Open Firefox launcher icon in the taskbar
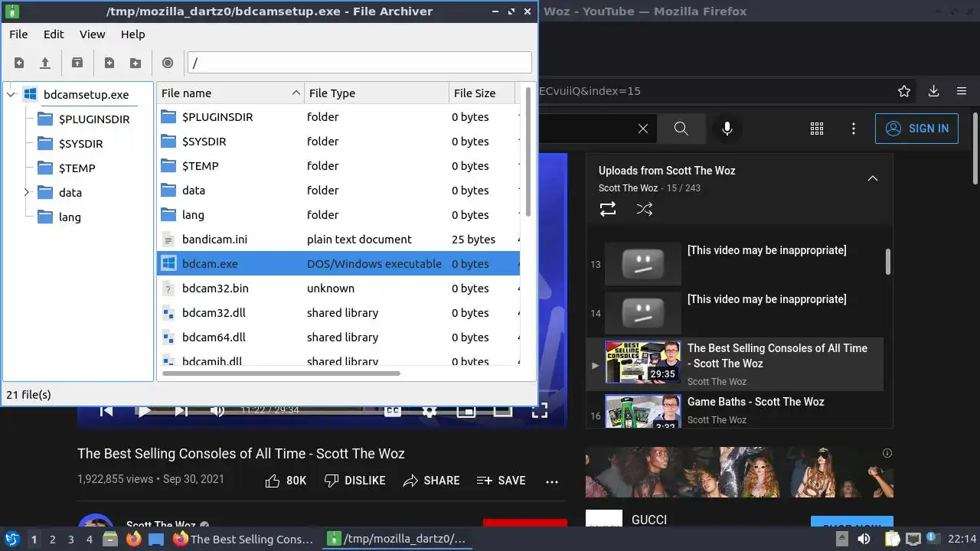Image resolution: width=980 pixels, height=551 pixels. (134, 540)
